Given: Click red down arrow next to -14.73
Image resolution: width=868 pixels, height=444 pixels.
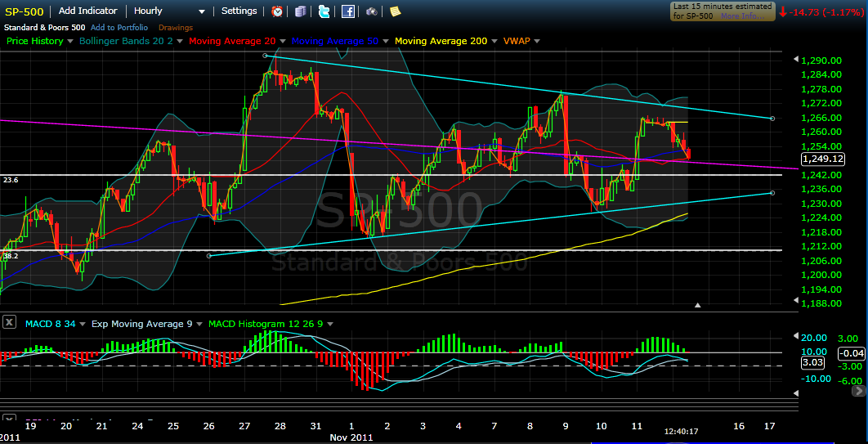Looking at the screenshot, I should [x=783, y=11].
